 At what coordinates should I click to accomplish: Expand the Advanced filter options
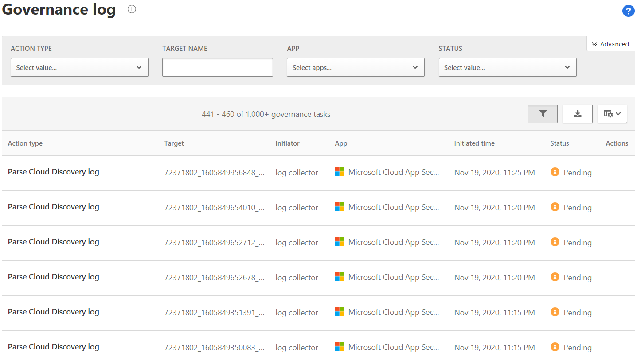click(610, 44)
